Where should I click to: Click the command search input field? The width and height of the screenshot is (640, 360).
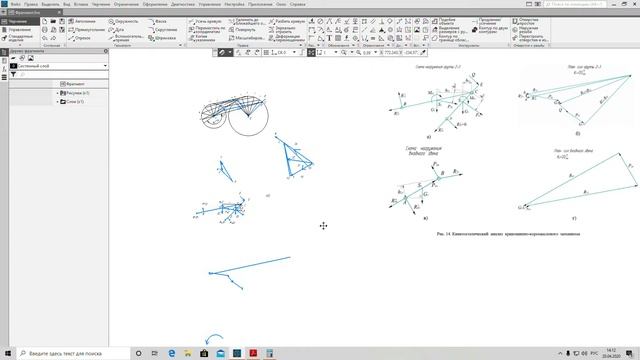575,4
